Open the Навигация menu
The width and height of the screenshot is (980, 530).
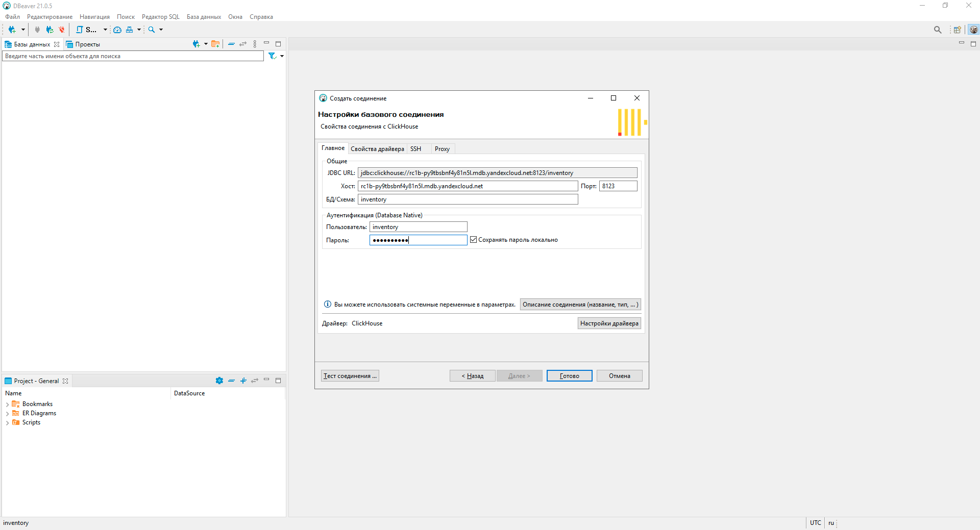94,17
